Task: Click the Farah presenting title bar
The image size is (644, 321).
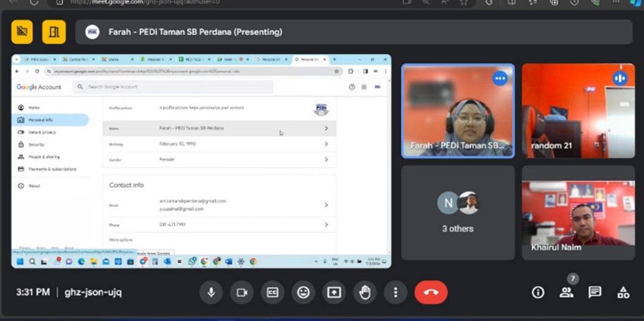Action: pyautogui.click(x=353, y=32)
